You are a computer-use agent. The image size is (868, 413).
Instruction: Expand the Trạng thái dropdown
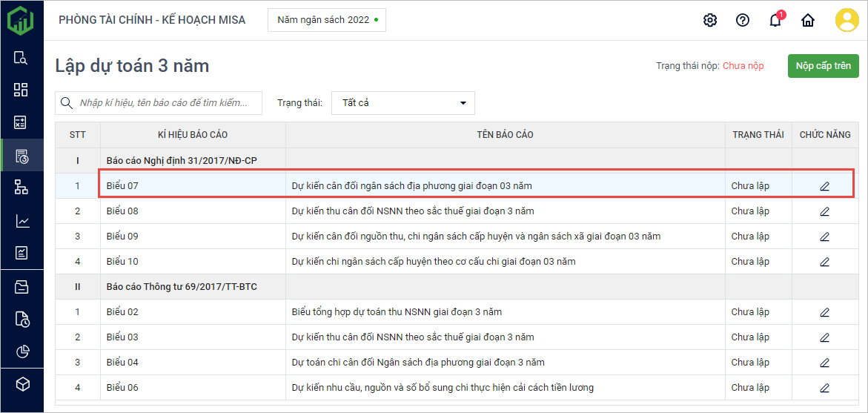(x=402, y=103)
